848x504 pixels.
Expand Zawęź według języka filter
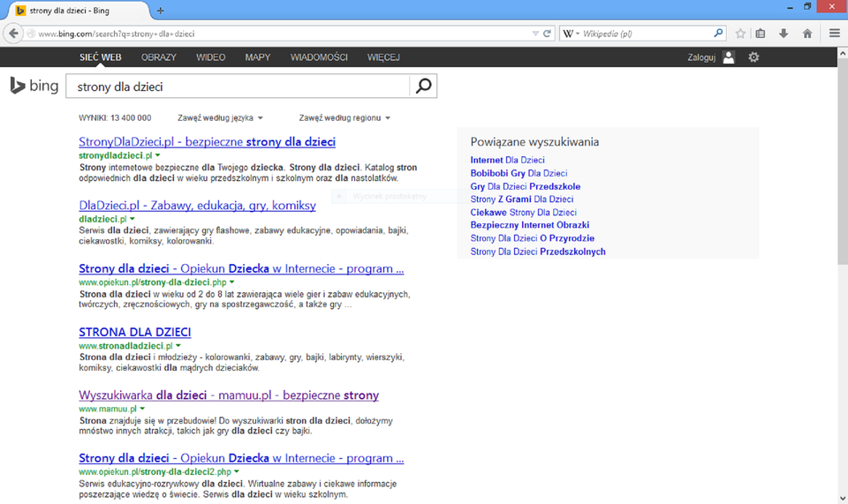click(x=220, y=117)
